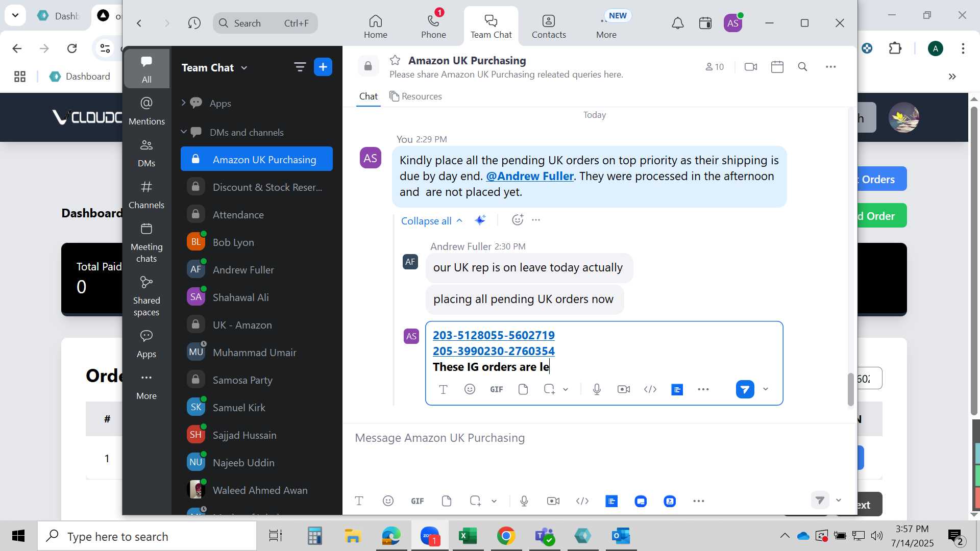Open the More menu marked NEW
Image resolution: width=980 pixels, height=551 pixels.
click(x=606, y=27)
